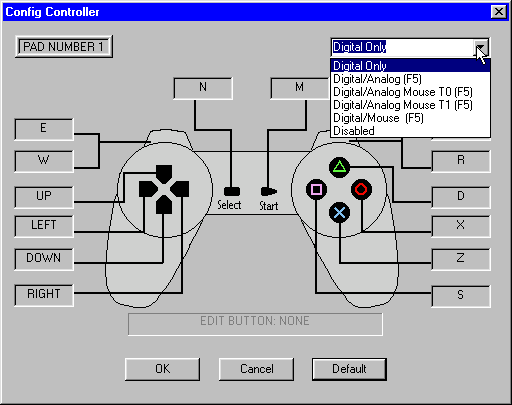Toggle the PAD NUMBER 1 button

click(x=64, y=47)
